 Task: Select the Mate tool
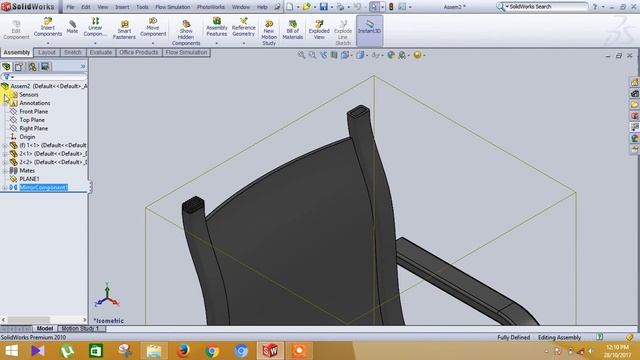tap(72, 27)
